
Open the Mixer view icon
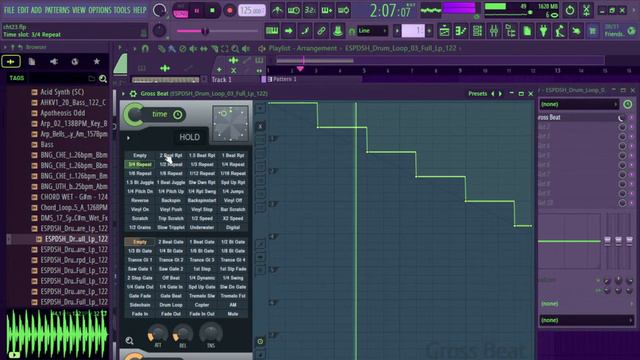[x=494, y=31]
